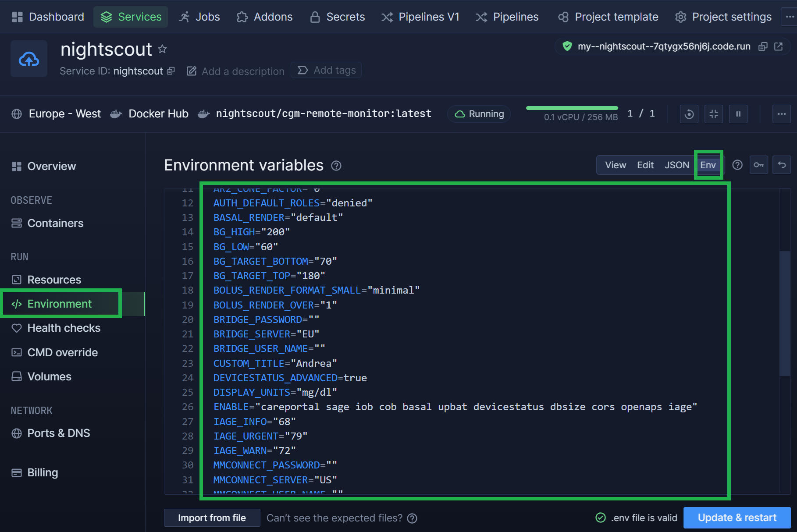Click the scale down arrows icon
The image size is (797, 532).
click(714, 114)
